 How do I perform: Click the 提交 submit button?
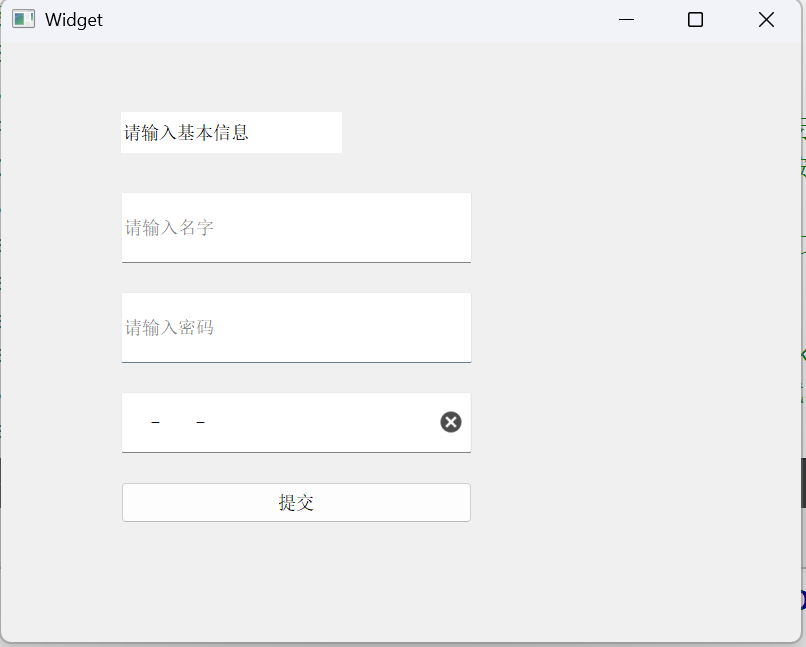pyautogui.click(x=296, y=502)
